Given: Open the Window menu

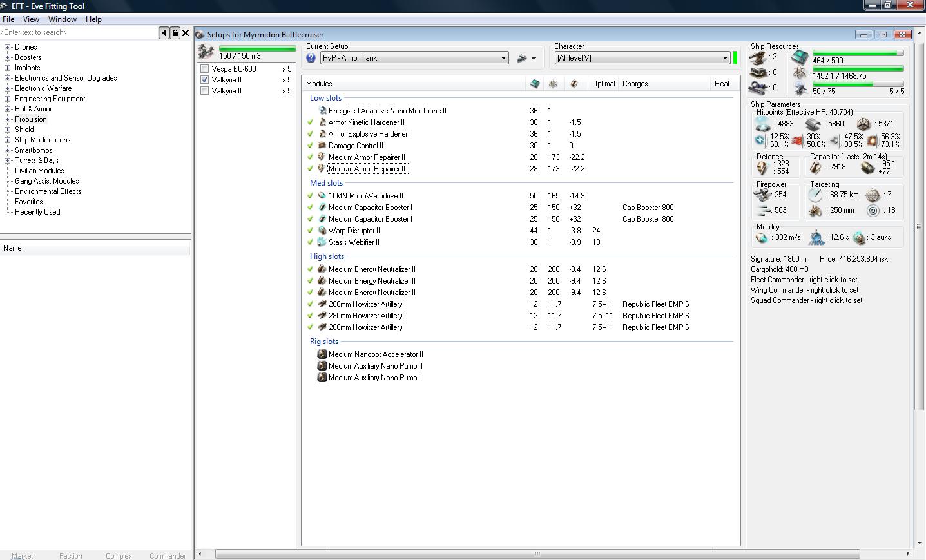Looking at the screenshot, I should 63,19.
